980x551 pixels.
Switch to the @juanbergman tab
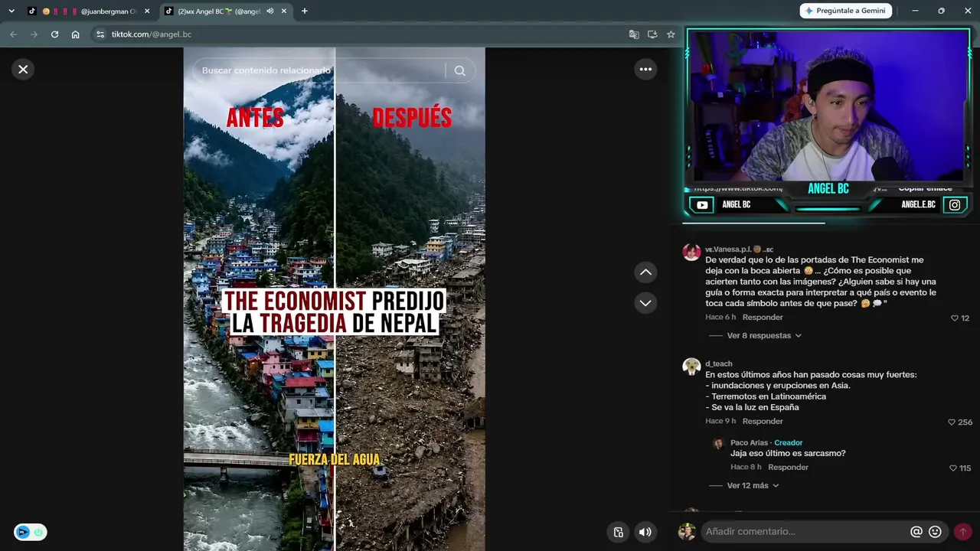point(88,11)
